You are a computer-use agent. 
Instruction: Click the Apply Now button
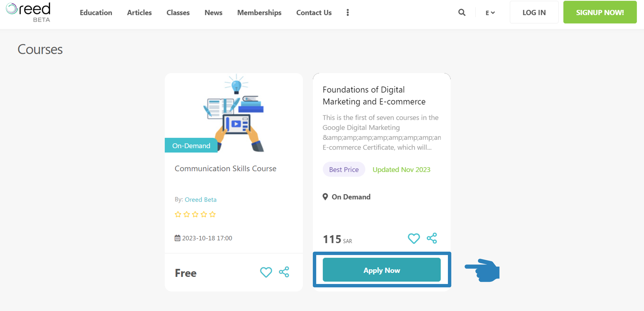[x=382, y=270]
